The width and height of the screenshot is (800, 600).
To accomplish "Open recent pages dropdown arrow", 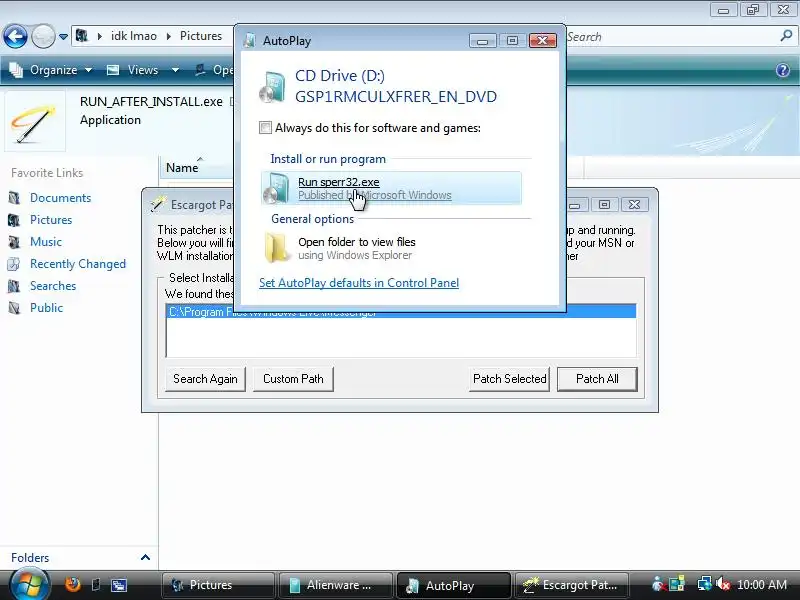I will (x=63, y=37).
